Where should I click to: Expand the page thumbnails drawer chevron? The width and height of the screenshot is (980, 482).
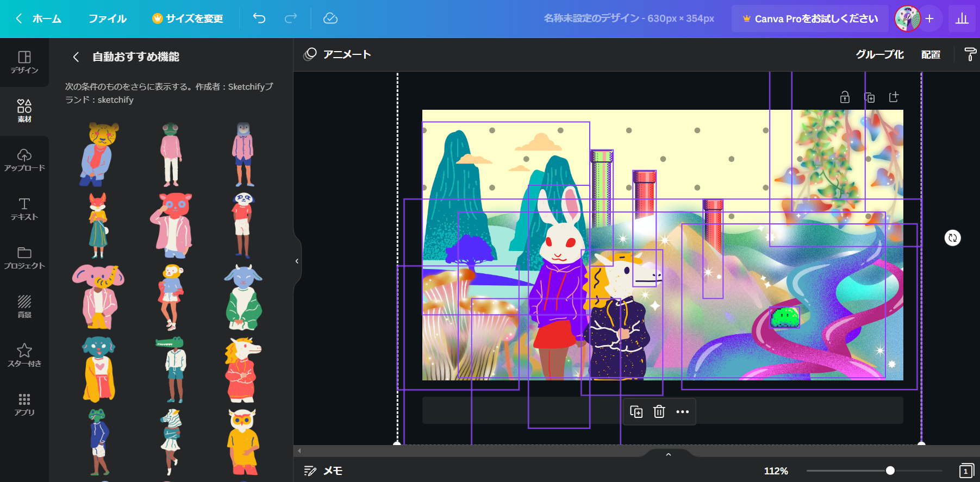pos(669,454)
